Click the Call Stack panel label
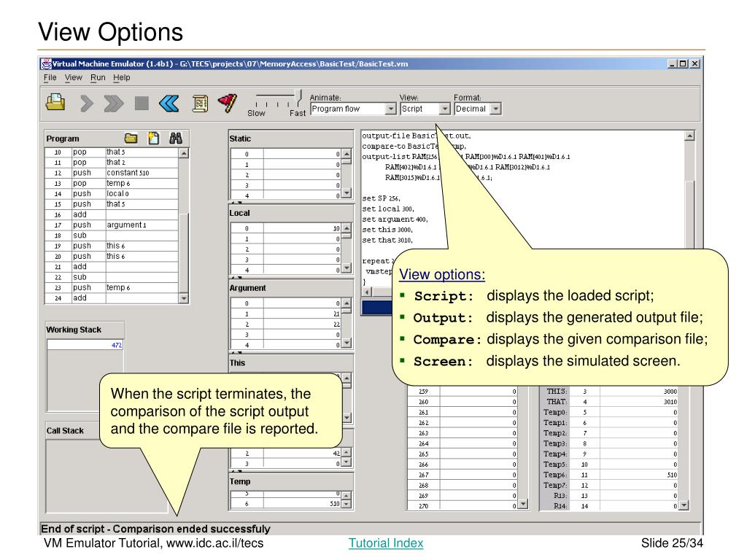Screen dimensions: 747x560 (65, 430)
